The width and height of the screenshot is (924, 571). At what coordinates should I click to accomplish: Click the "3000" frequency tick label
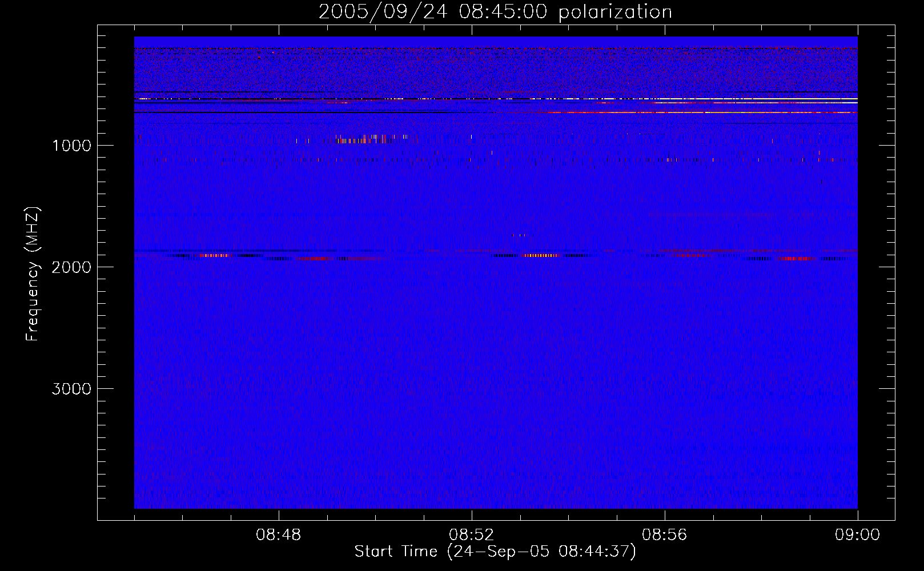coord(71,389)
